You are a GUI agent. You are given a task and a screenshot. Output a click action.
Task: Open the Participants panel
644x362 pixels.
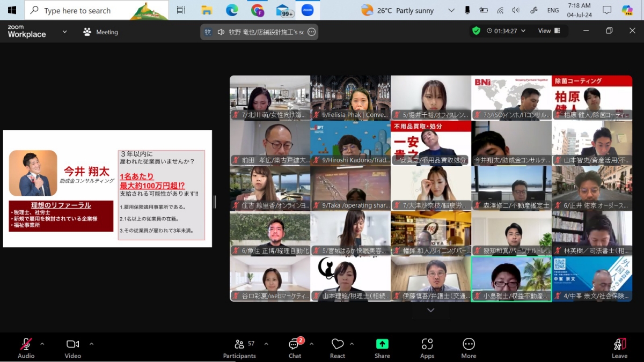point(239,348)
